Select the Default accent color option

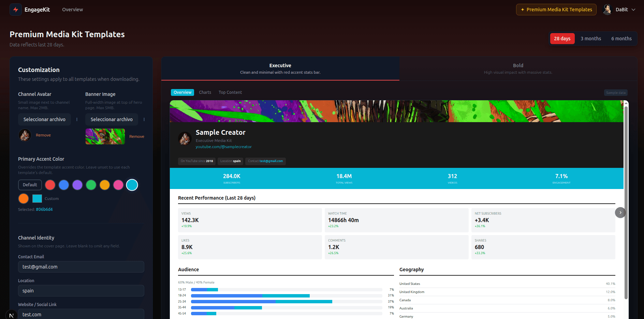[30, 185]
